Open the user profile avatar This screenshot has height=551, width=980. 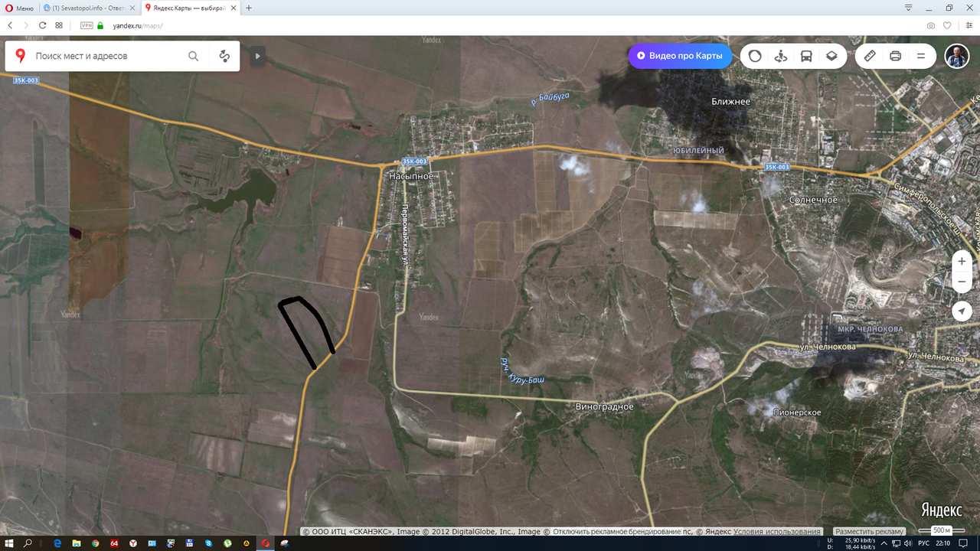tap(957, 56)
